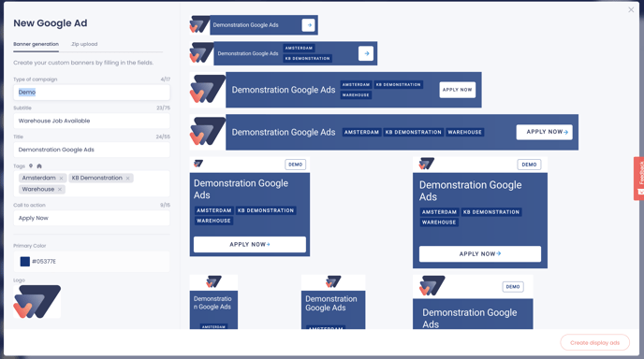Remove the KB Demonstration tag
This screenshot has width=644, height=359.
pos(127,178)
